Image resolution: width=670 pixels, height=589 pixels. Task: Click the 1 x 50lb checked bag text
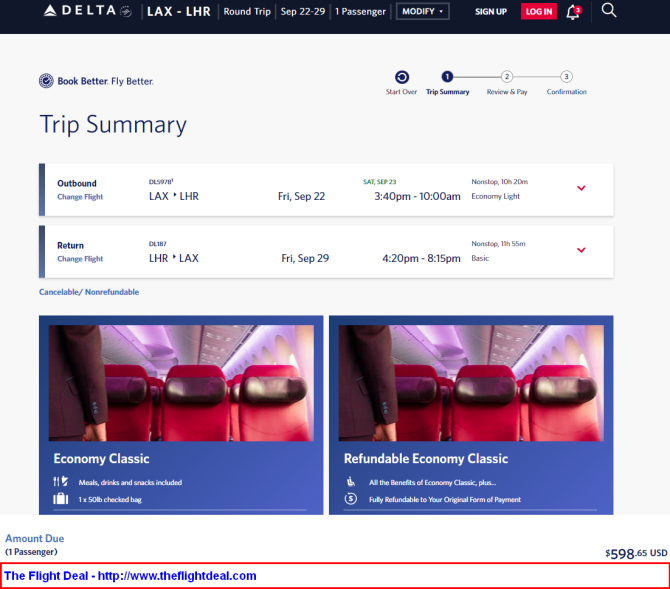point(110,499)
